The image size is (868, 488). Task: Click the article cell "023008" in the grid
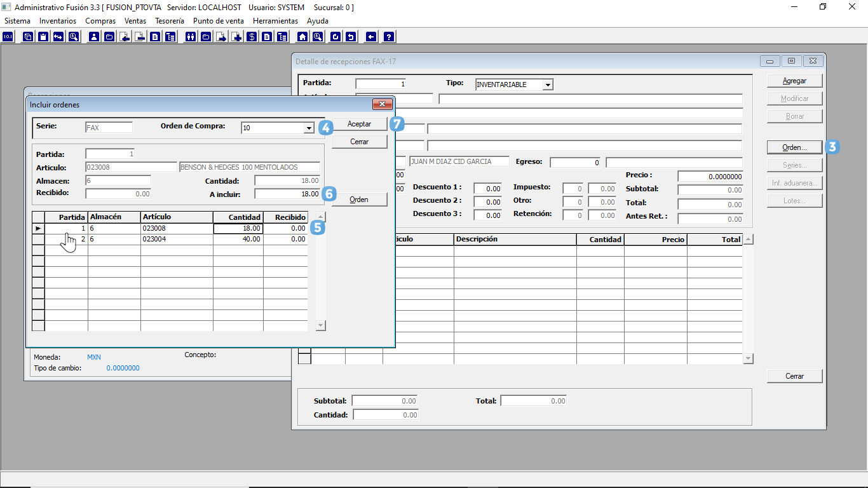tap(177, 229)
